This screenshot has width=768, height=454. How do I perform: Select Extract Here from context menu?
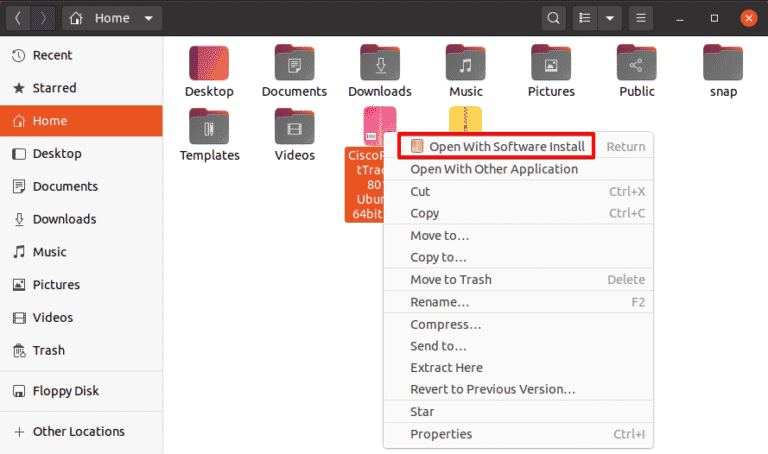[x=446, y=367]
